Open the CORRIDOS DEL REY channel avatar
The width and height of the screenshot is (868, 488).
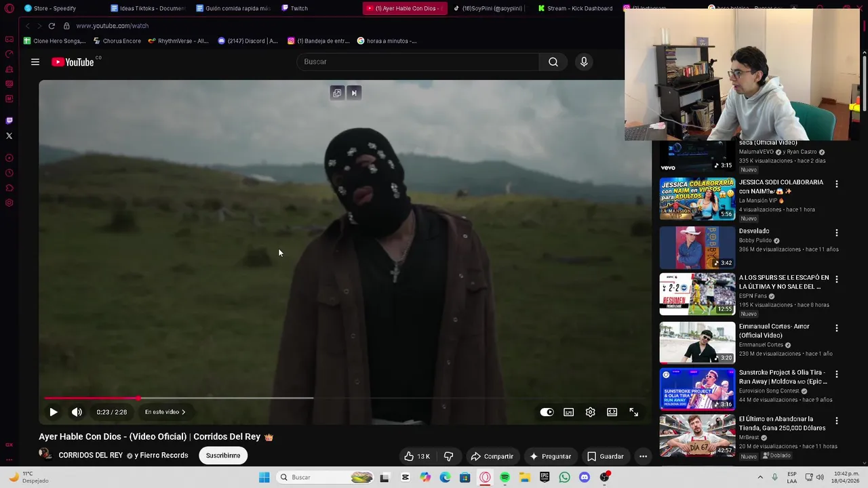[45, 455]
